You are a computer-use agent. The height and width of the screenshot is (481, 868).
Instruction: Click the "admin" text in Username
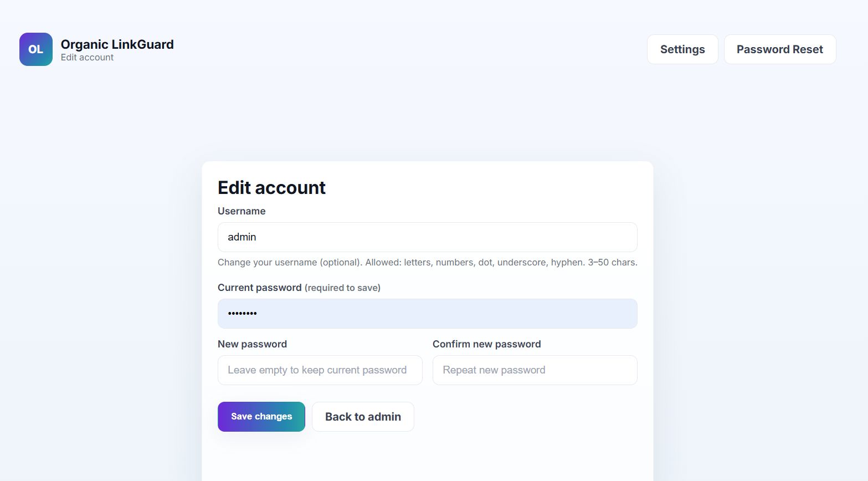click(x=242, y=237)
